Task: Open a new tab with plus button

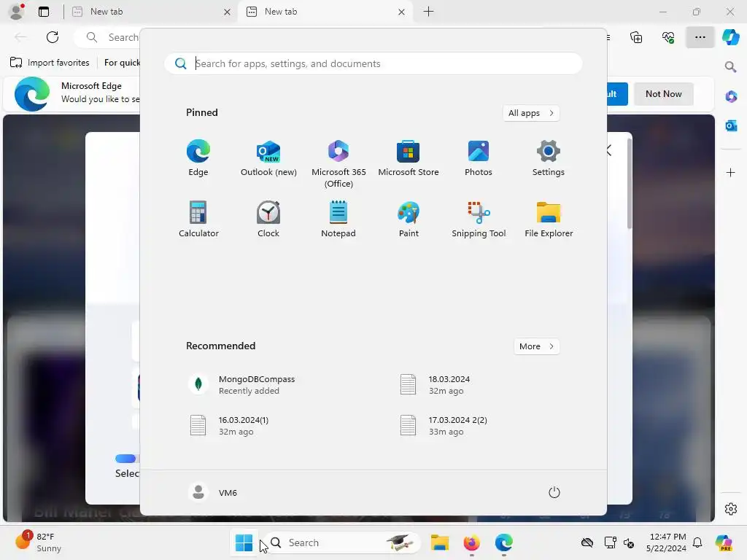Action: [428, 12]
